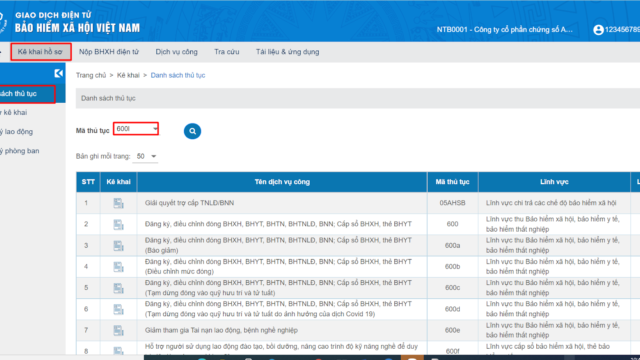Open declaration icon for procedure 600d
This screenshot has height=360, width=640.
point(118,309)
